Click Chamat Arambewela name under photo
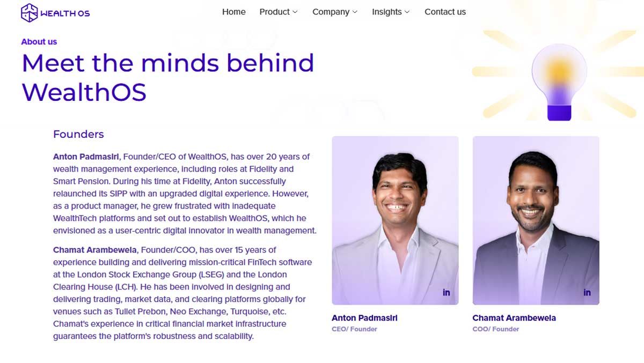 click(x=514, y=318)
